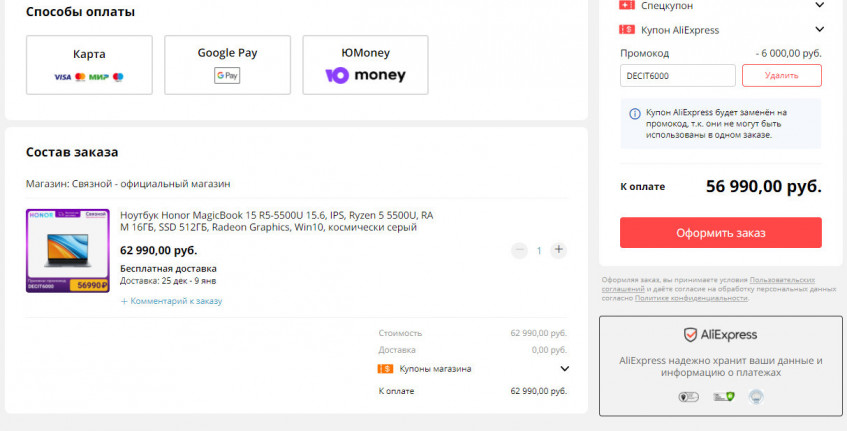The height and width of the screenshot is (431, 847).
Task: Click the AliExpress shield logo icon
Action: (x=690, y=335)
